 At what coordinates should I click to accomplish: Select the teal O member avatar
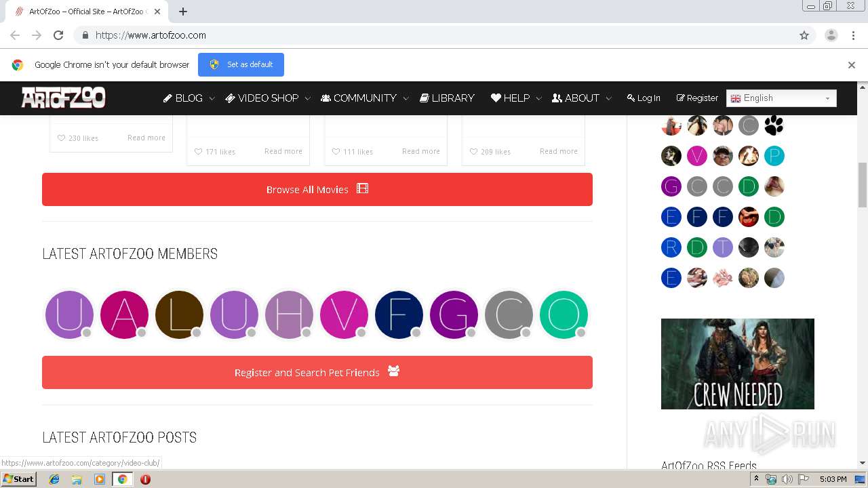pyautogui.click(x=564, y=314)
